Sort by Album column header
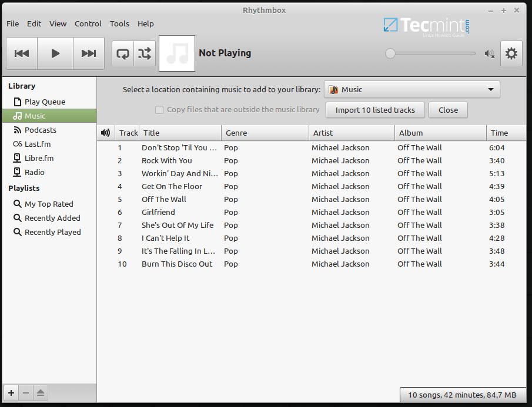 pos(440,133)
